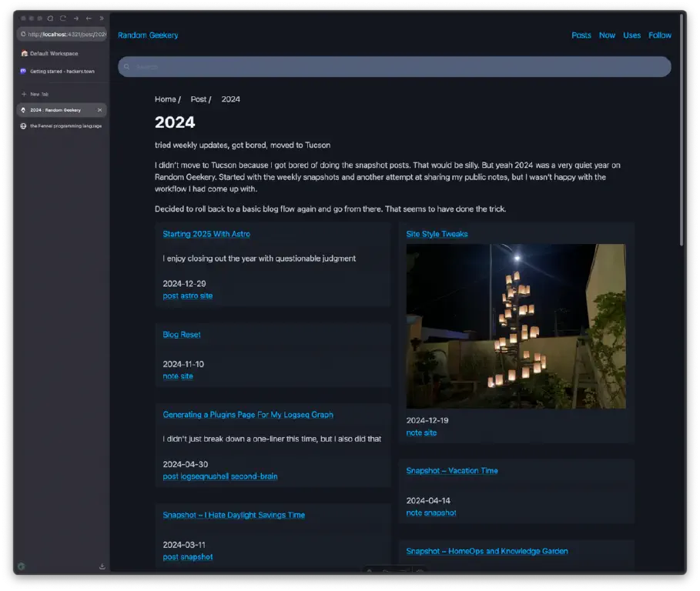Switch to the Fennel programming language tab
The width and height of the screenshot is (700, 591).
pyautogui.click(x=62, y=126)
